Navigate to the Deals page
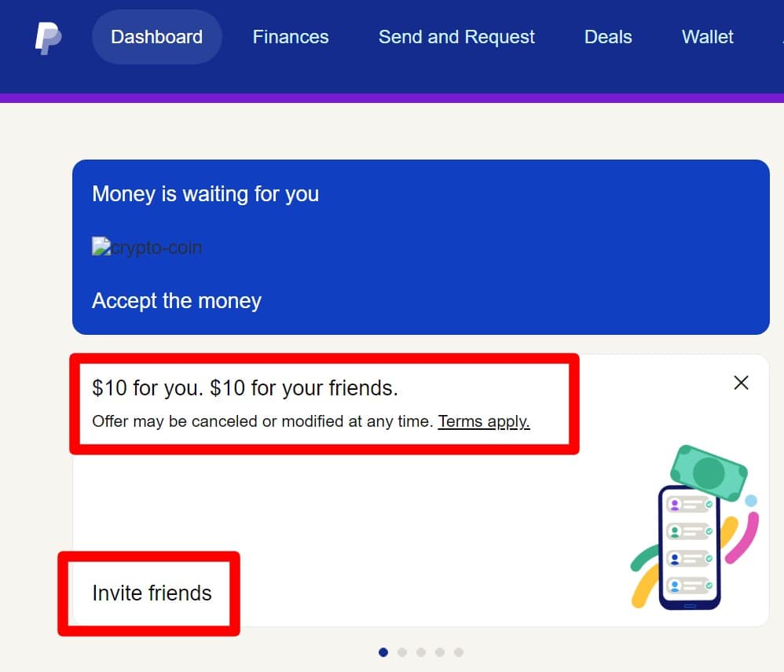 pyautogui.click(x=608, y=37)
